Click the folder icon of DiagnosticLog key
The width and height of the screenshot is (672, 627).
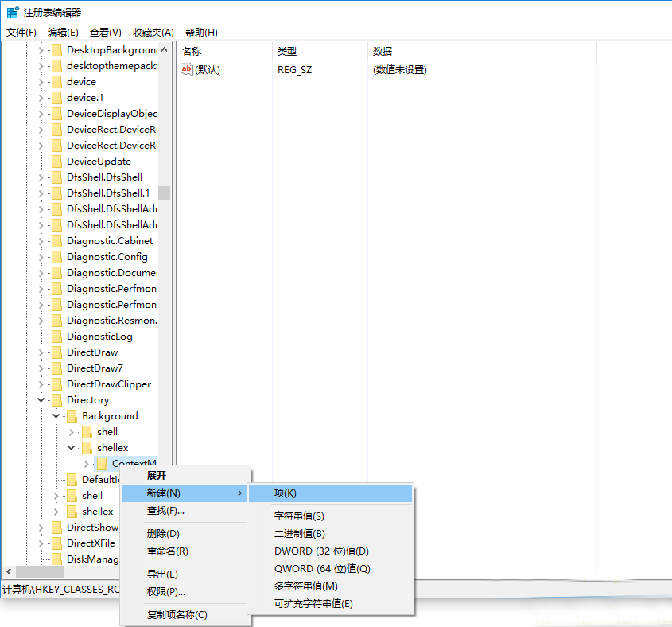56,337
